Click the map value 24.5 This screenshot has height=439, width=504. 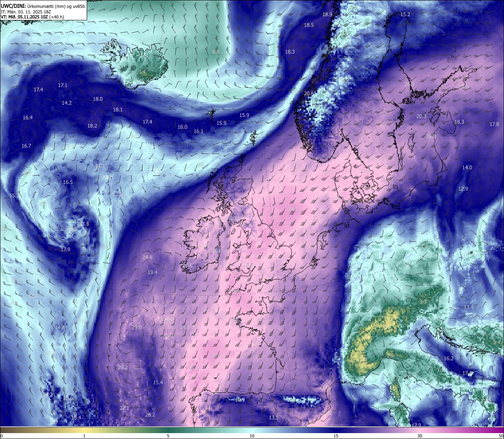tap(185, 327)
